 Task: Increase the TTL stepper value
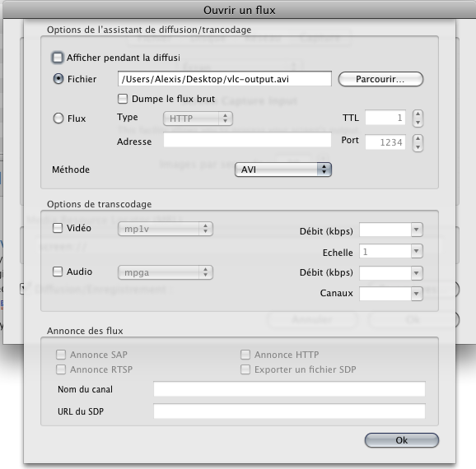(x=418, y=114)
